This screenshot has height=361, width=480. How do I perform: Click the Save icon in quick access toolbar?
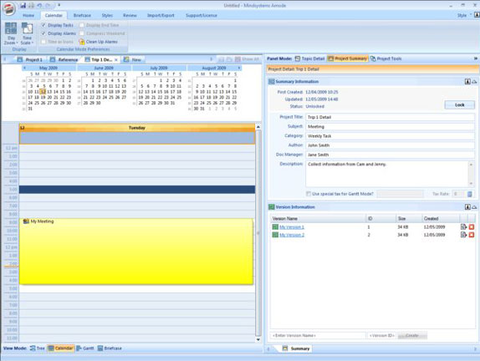pos(23,5)
